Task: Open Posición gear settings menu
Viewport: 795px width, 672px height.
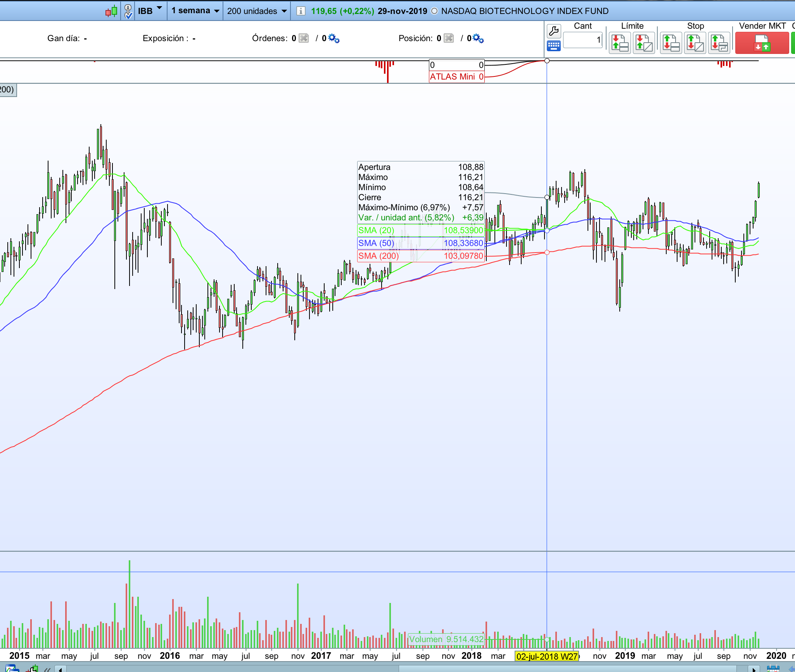Action: (478, 38)
